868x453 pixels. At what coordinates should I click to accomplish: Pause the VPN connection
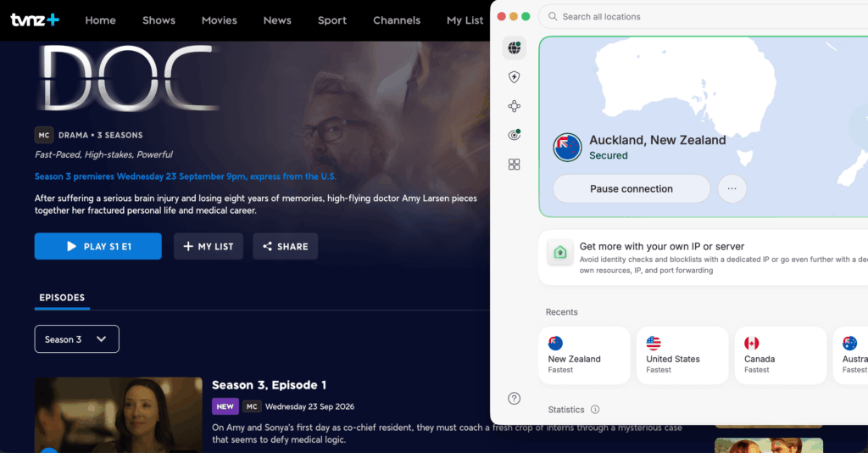pyautogui.click(x=632, y=189)
